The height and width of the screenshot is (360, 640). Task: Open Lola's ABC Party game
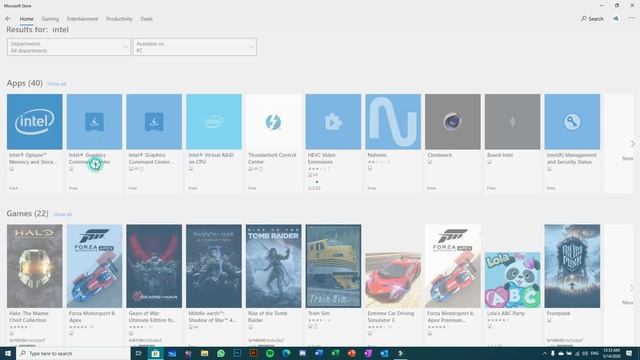pos(512,280)
